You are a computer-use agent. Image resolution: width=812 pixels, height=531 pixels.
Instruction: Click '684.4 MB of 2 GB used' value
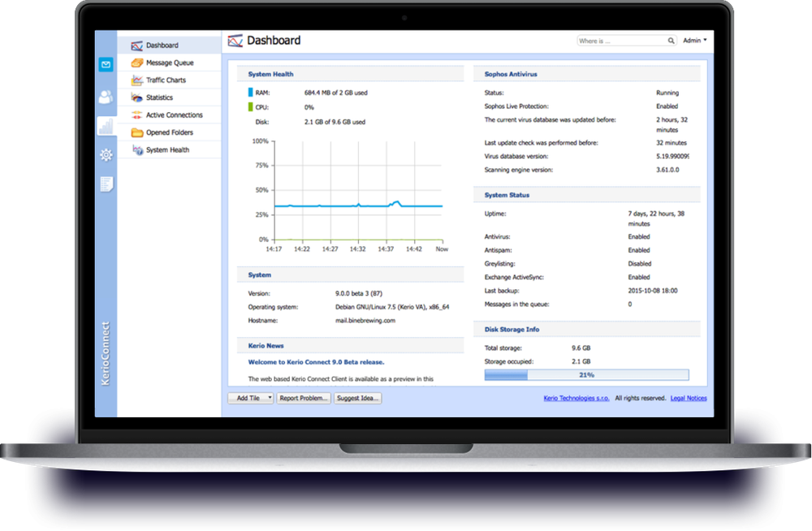[335, 93]
